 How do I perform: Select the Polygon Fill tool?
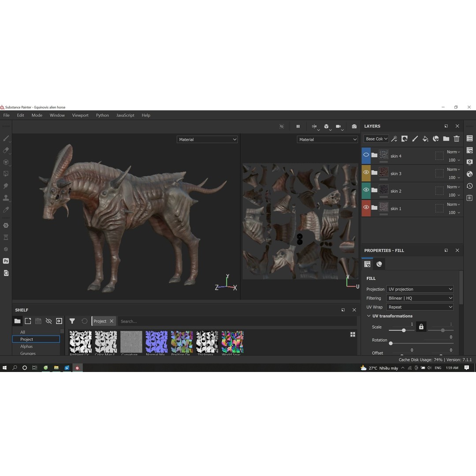point(6,174)
